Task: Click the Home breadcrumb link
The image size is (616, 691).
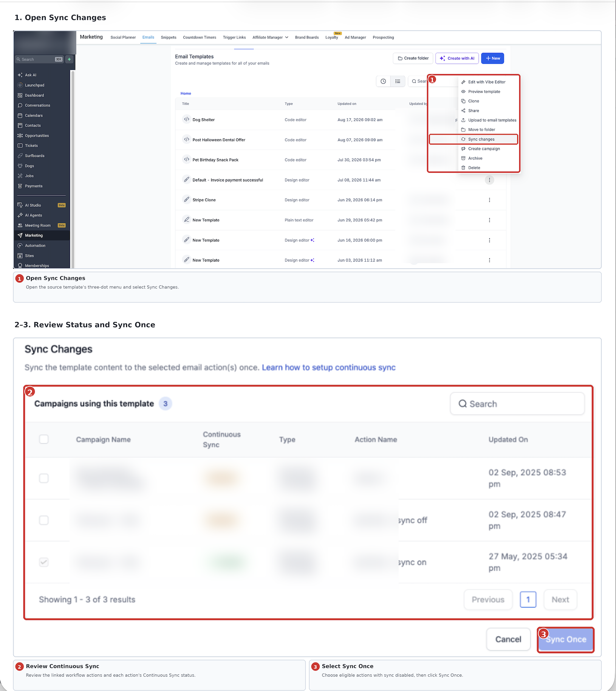Action: pyautogui.click(x=186, y=93)
